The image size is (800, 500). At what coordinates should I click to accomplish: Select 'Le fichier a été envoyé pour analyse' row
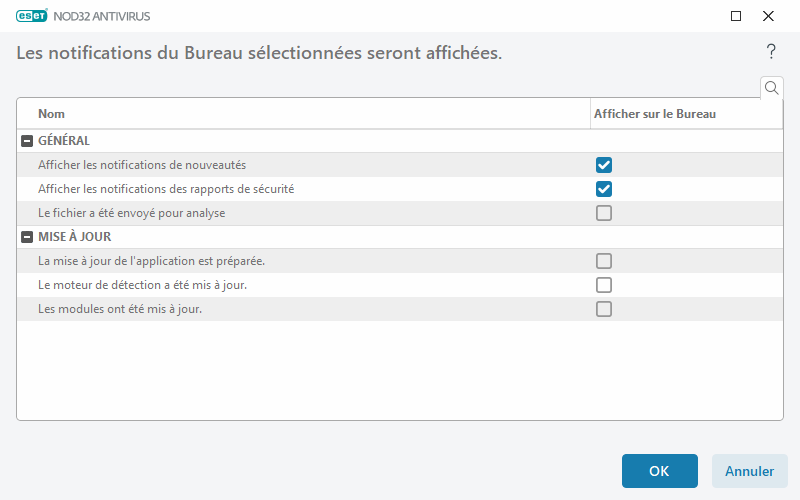click(x=131, y=213)
